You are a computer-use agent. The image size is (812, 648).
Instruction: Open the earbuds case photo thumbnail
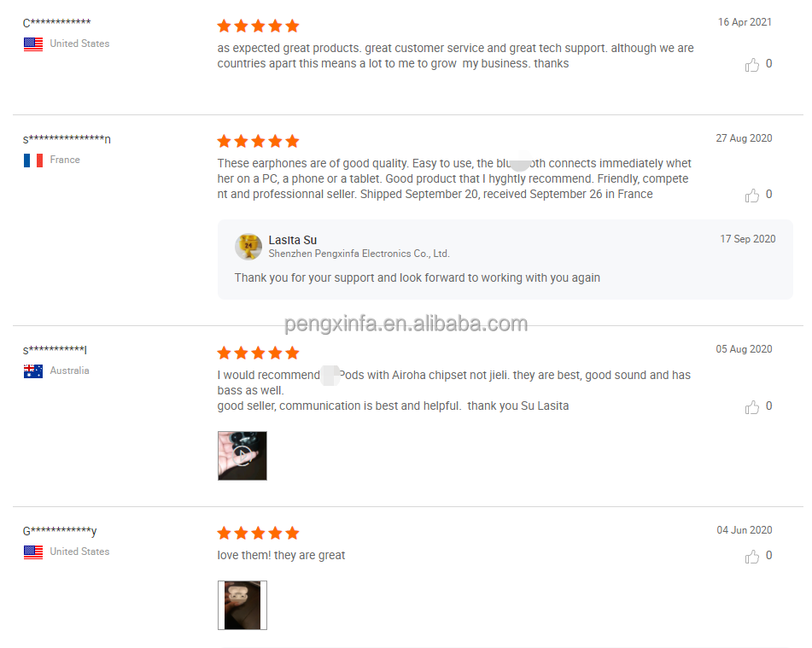[242, 605]
